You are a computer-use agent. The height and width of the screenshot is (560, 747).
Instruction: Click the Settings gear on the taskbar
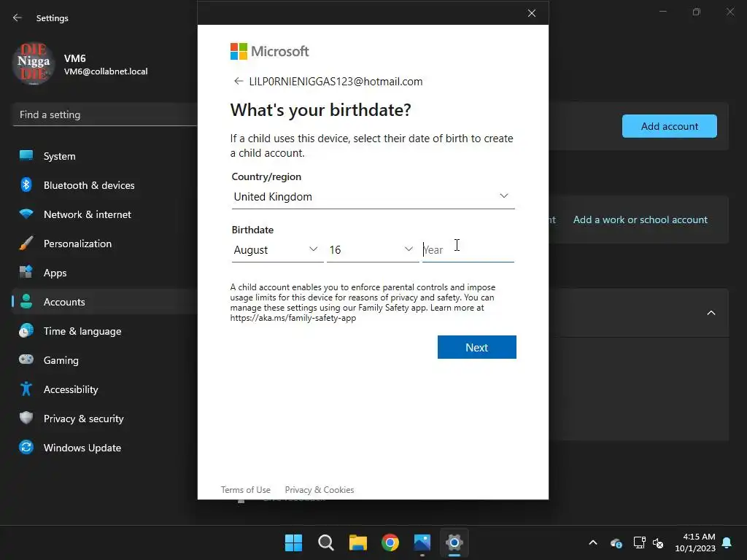(x=454, y=542)
